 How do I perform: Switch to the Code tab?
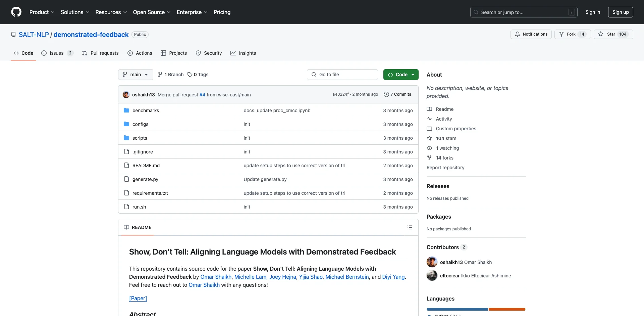(23, 53)
